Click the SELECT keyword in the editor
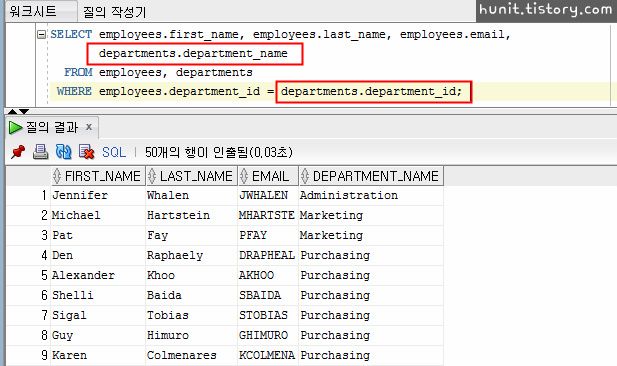Viewport: 617px width, 366px height. (71, 35)
